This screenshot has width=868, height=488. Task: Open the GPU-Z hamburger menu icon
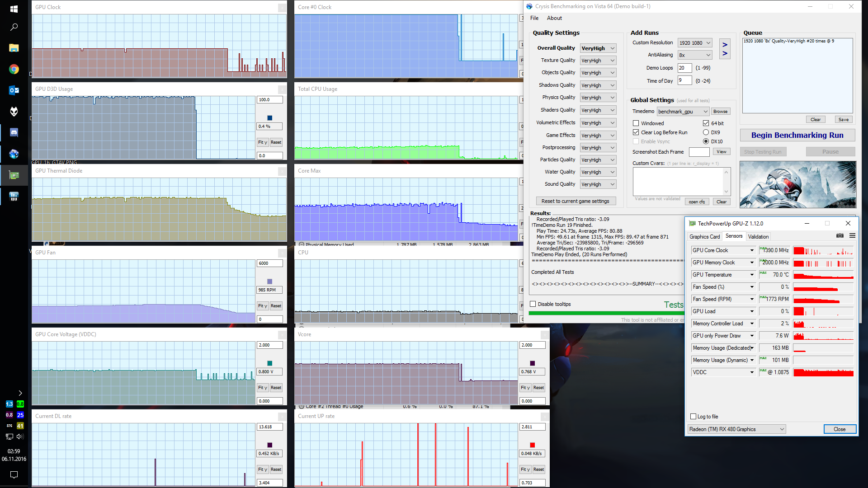coord(852,236)
